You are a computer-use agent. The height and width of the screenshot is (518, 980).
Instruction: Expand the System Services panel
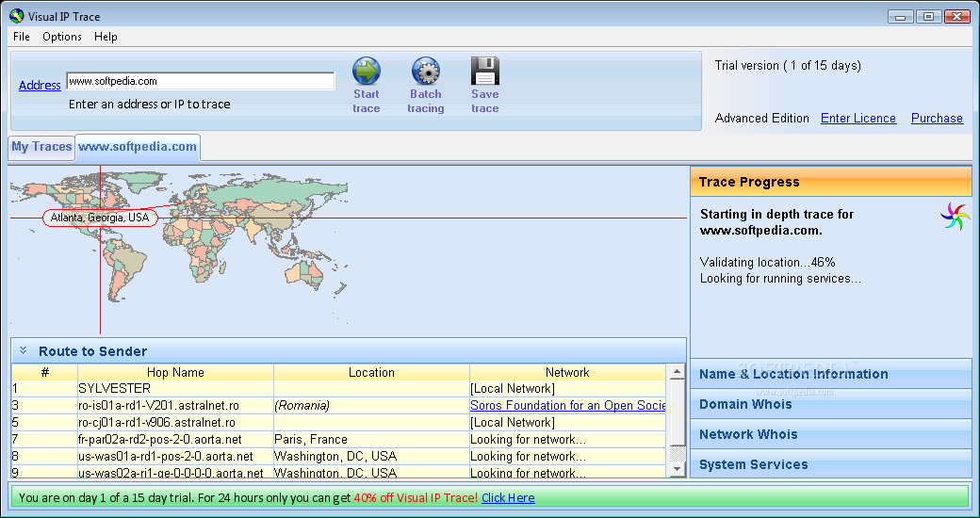tap(831, 464)
